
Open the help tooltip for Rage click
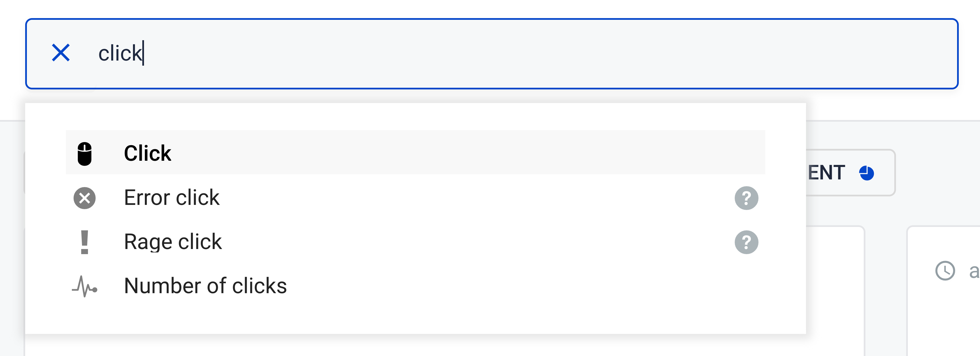coord(746,242)
